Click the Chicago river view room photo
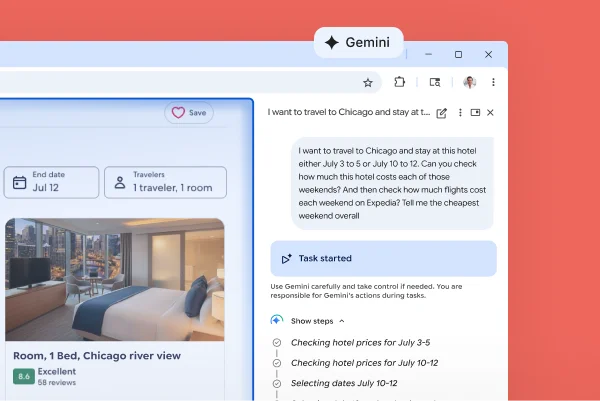Viewport: 600px width, 401px height. click(x=115, y=279)
